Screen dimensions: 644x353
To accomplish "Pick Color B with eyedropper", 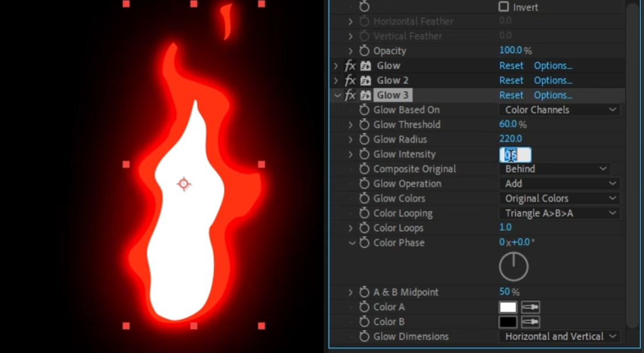I will pos(530,322).
